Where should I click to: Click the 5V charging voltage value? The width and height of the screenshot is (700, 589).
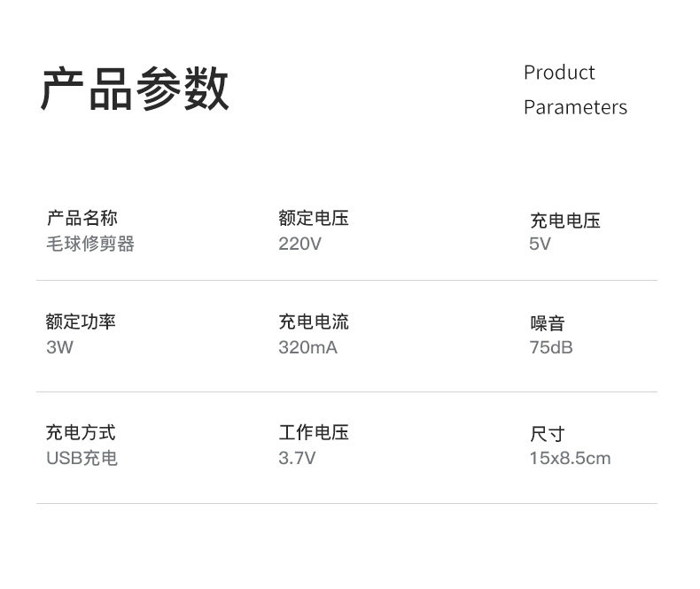540,244
